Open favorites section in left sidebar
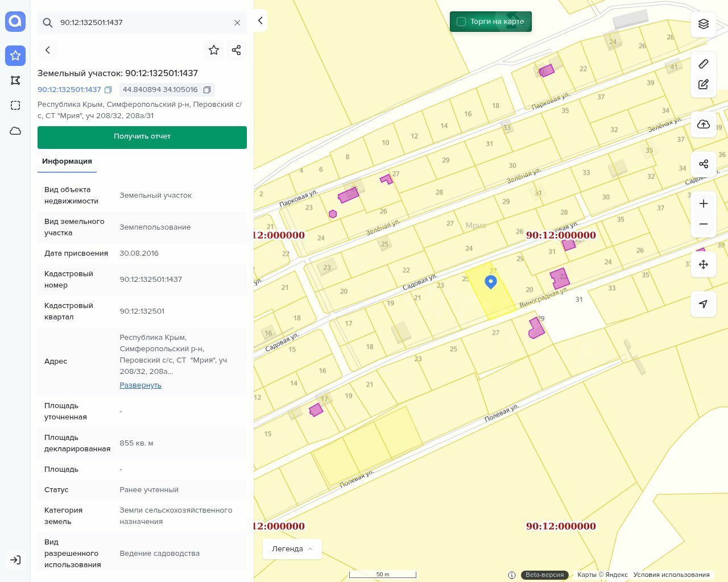The height and width of the screenshot is (582, 728). [15, 55]
